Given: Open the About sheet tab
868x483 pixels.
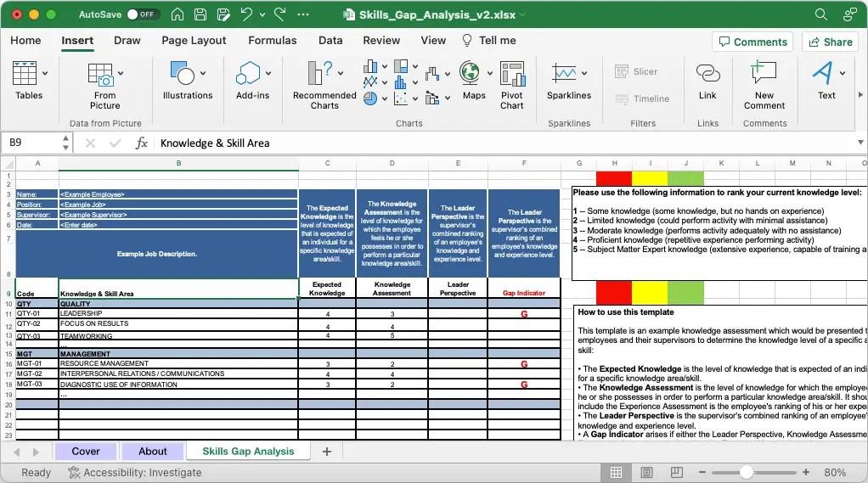Looking at the screenshot, I should pos(152,452).
